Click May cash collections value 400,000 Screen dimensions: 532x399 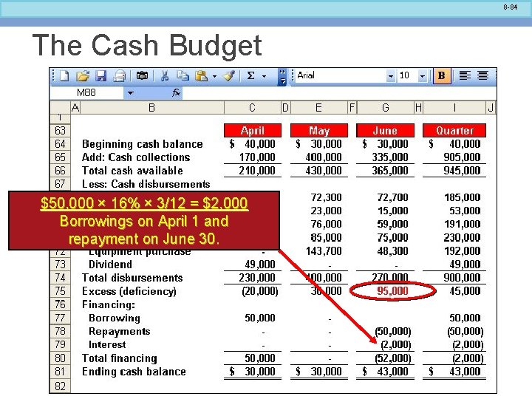(x=324, y=157)
